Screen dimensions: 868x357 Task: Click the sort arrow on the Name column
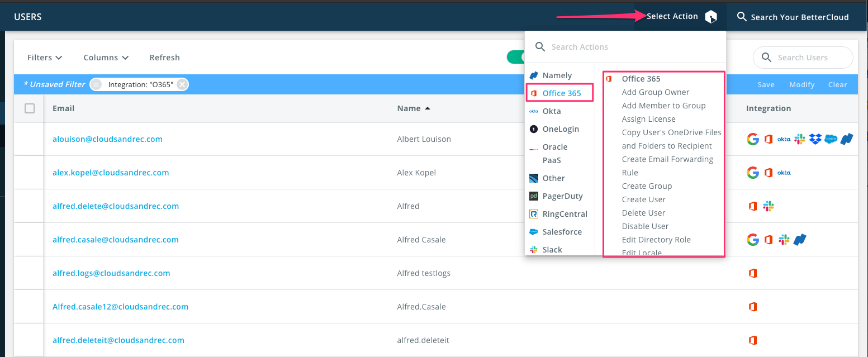[x=428, y=108]
